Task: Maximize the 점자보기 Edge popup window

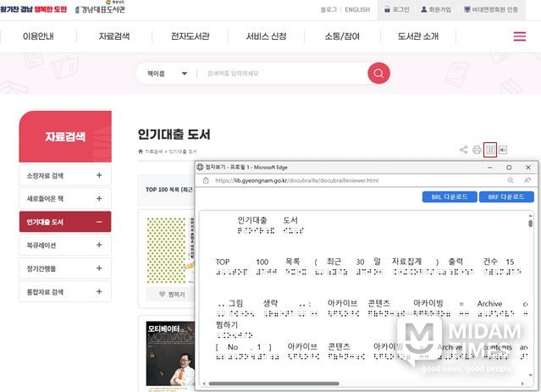Action: [509, 168]
